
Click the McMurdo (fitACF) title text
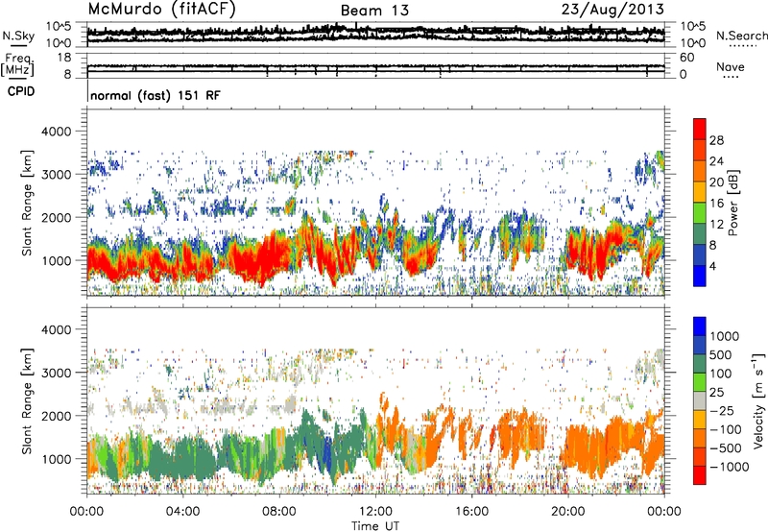click(x=162, y=10)
